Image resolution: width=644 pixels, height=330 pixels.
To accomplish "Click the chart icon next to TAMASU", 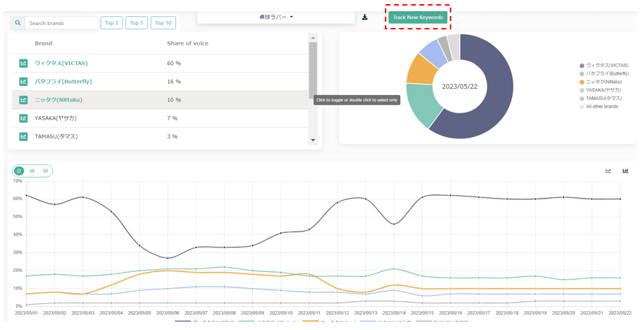I will [24, 136].
